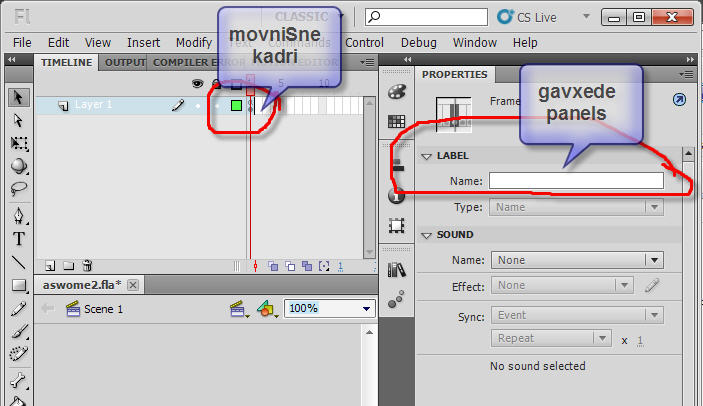Select the Pen tool
Image resolution: width=703 pixels, height=406 pixels.
18,216
